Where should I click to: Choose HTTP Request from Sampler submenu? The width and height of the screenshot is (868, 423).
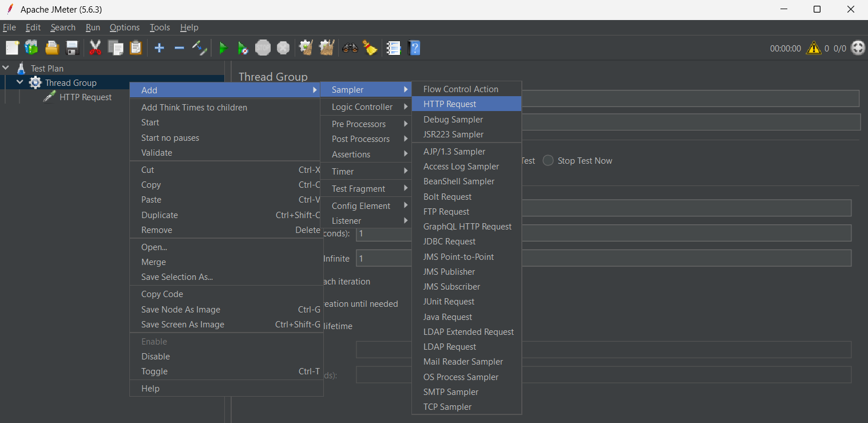click(x=466, y=104)
